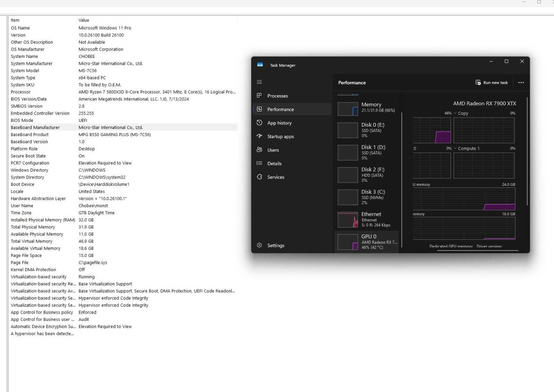Select the Total Virtual Memory row
Viewport: 554px width, 392px height.
click(123, 241)
